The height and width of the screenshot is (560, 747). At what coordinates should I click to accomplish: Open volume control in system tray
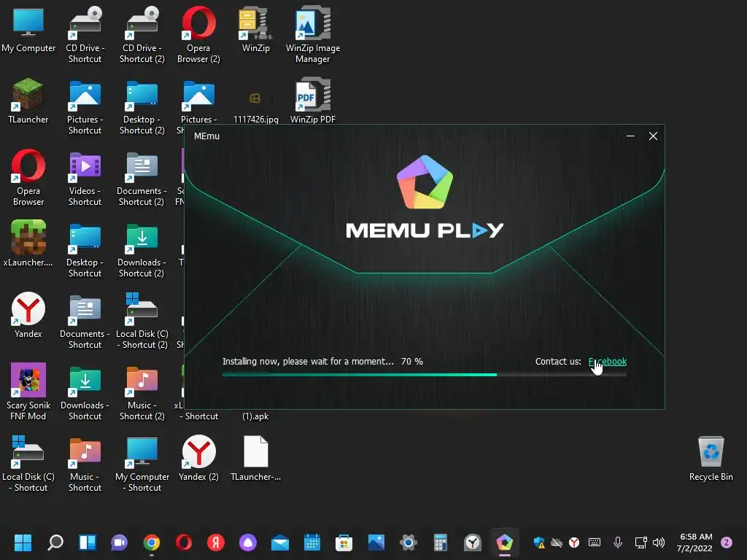tap(659, 542)
